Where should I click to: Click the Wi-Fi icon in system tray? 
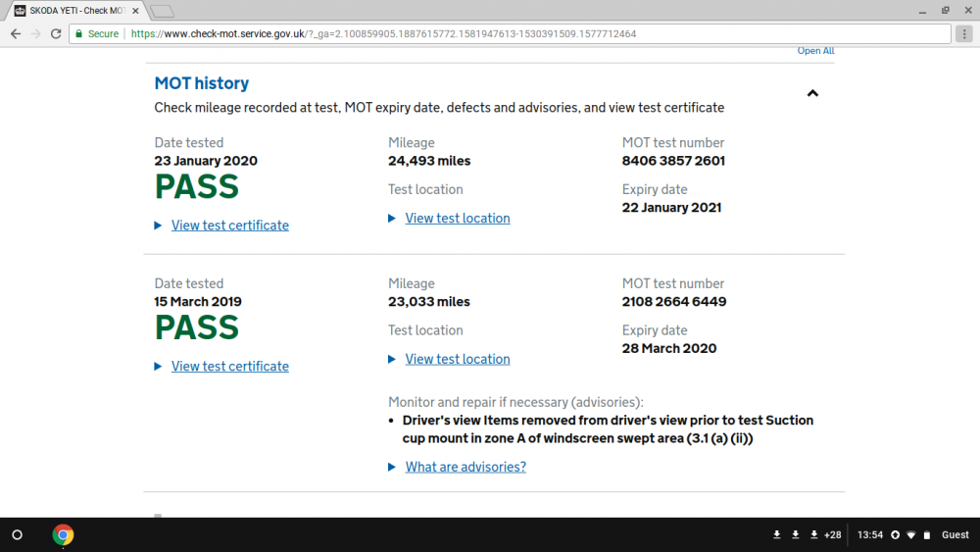pos(911,535)
